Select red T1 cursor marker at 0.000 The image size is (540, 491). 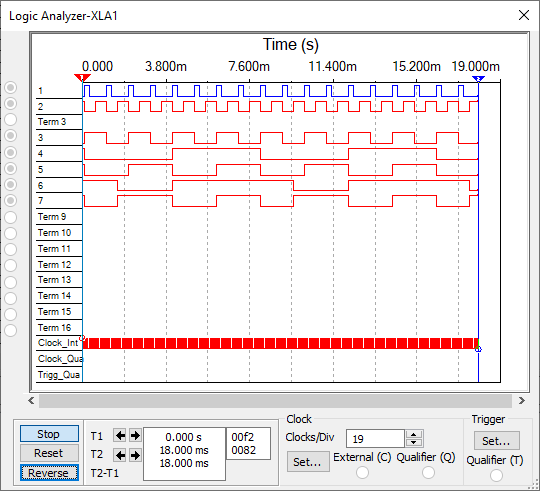tap(82, 77)
